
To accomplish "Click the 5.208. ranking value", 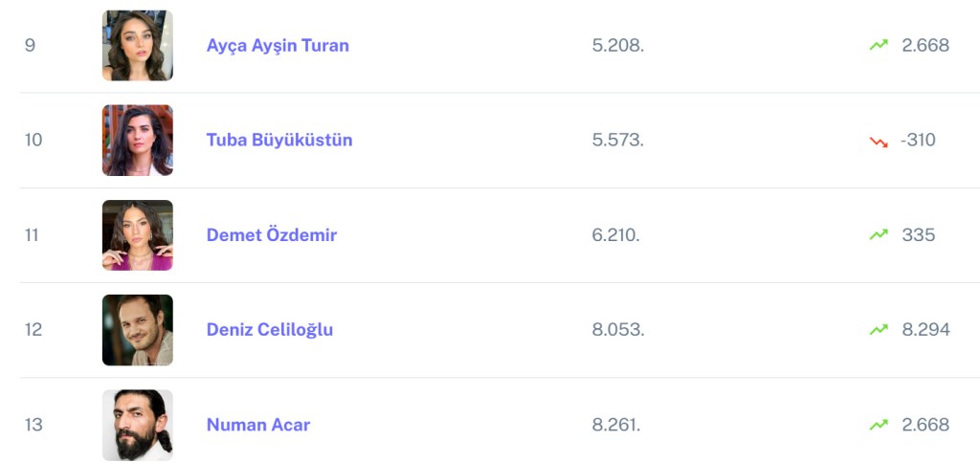I will 618,45.
